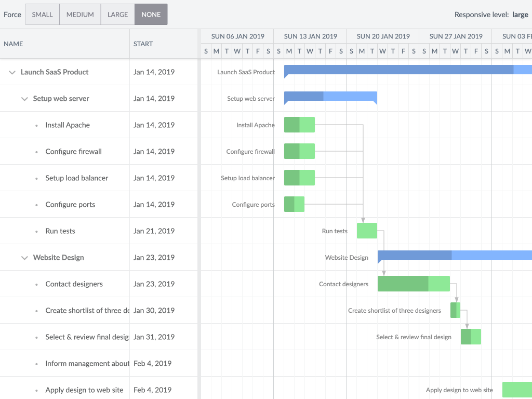Click Jan 21, 2019 start date cell

164,231
